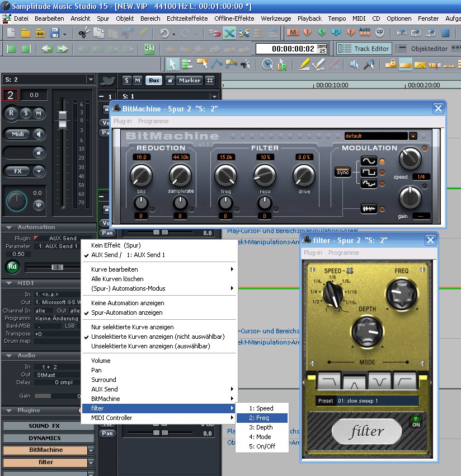The height and width of the screenshot is (476, 461).
Task: Click the Auto toolbar icon
Action: tap(365, 32)
